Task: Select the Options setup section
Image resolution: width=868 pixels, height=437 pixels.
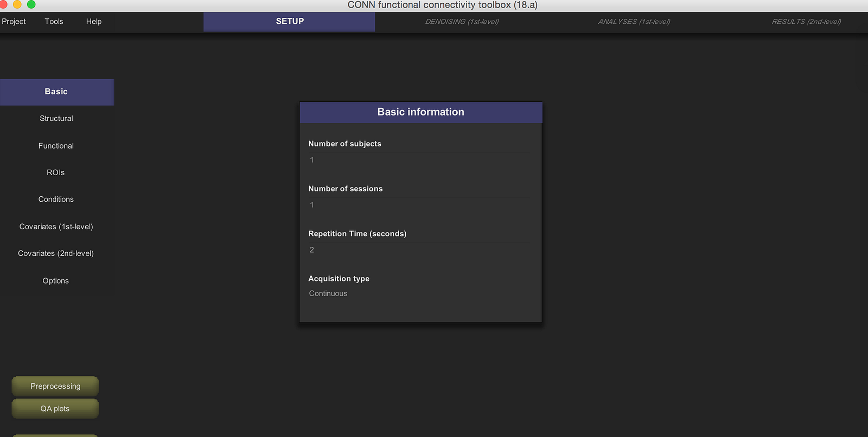Action: (56, 281)
